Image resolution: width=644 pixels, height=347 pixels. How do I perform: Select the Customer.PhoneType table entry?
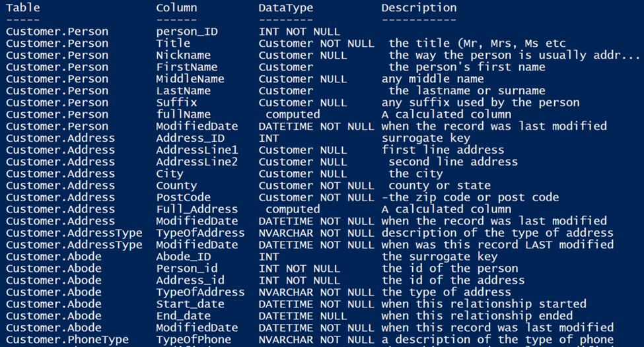(67, 340)
